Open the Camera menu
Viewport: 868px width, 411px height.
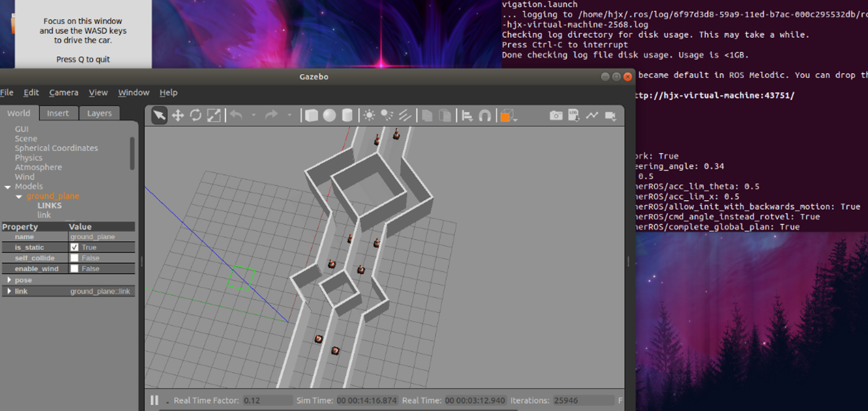(x=64, y=92)
